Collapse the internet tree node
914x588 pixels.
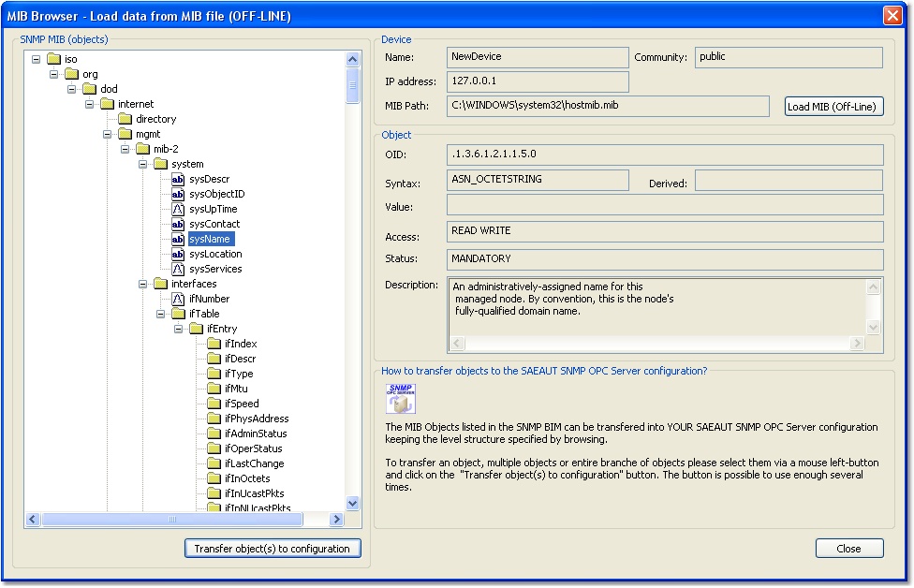(89, 104)
